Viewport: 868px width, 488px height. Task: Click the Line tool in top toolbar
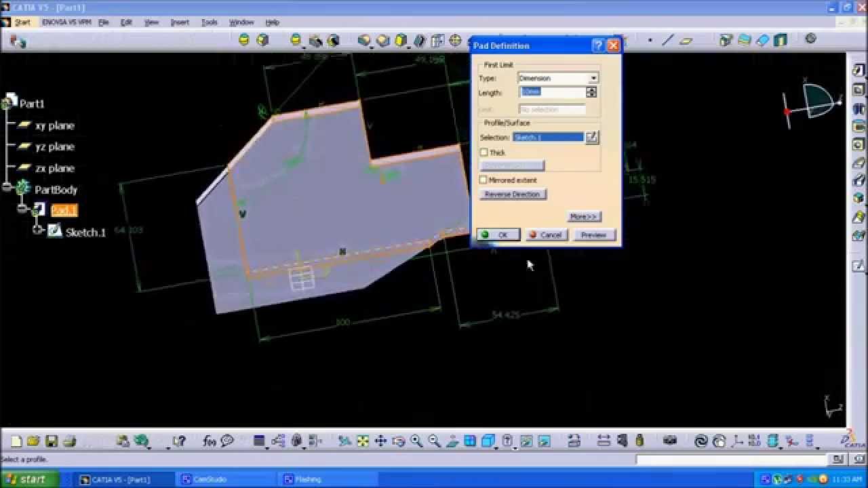pyautogui.click(x=668, y=41)
